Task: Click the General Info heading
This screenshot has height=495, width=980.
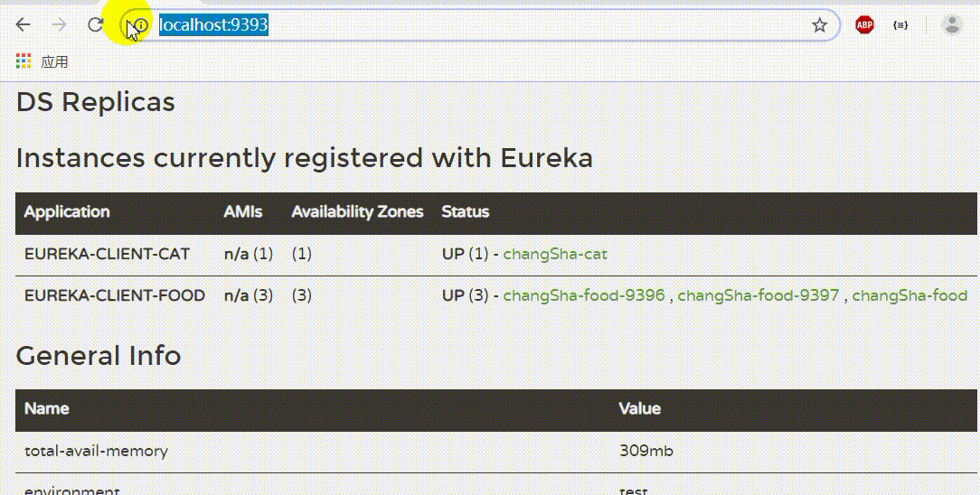Action: 99,355
